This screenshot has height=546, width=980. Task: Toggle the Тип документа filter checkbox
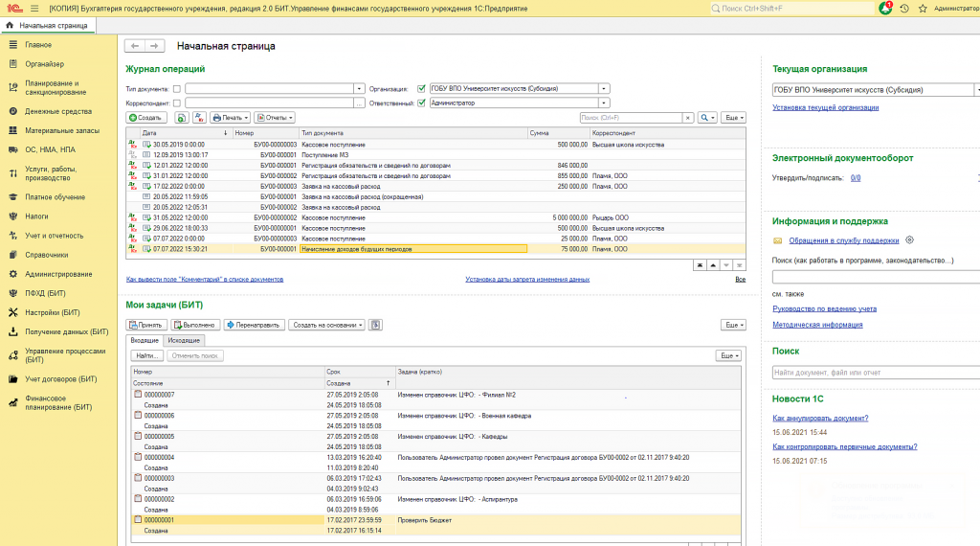click(177, 89)
